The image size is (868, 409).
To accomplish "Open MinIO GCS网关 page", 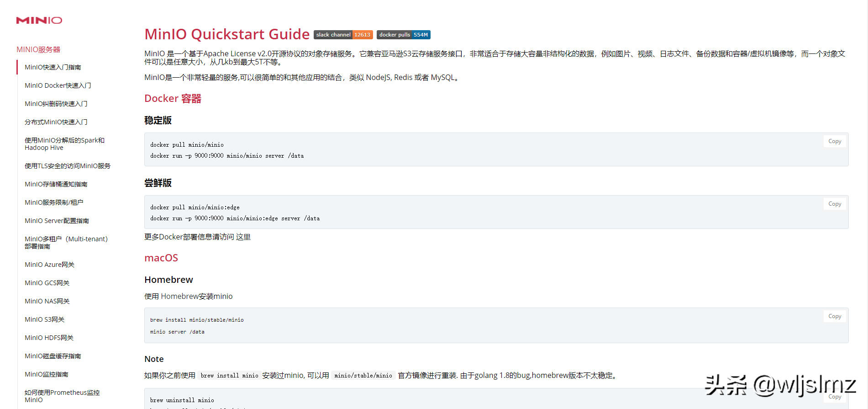I will pyautogui.click(x=47, y=283).
